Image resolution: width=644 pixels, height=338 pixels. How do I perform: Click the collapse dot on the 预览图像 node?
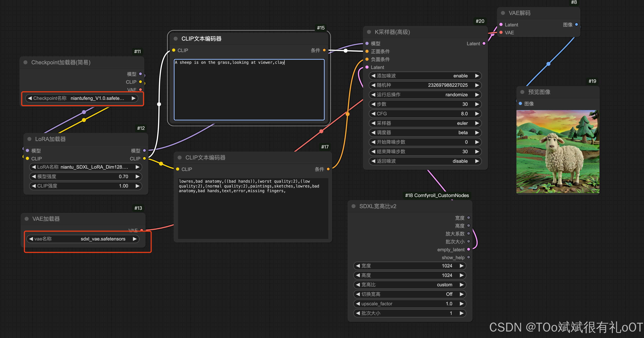pos(522,92)
